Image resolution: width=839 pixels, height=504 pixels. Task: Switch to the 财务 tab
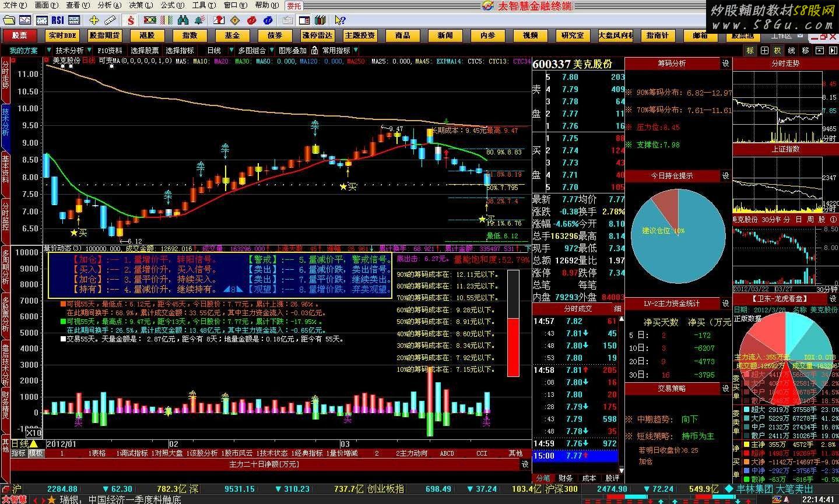click(566, 478)
